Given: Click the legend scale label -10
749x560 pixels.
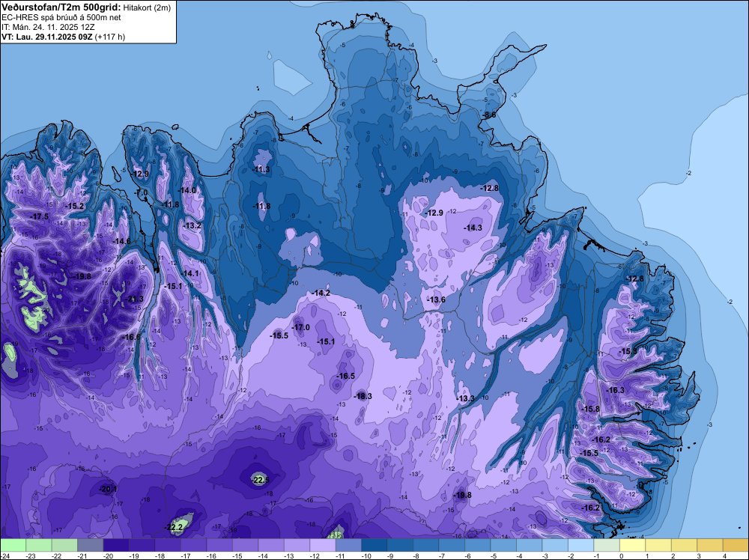Looking at the screenshot, I should pos(367,556).
